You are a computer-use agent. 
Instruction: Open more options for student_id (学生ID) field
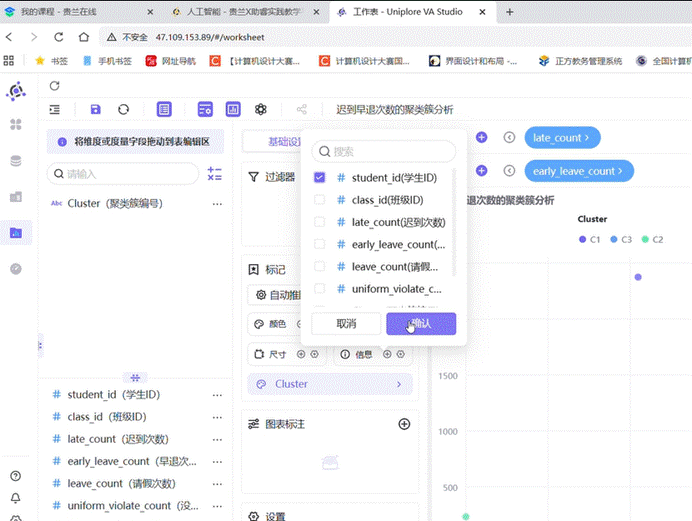coord(217,395)
